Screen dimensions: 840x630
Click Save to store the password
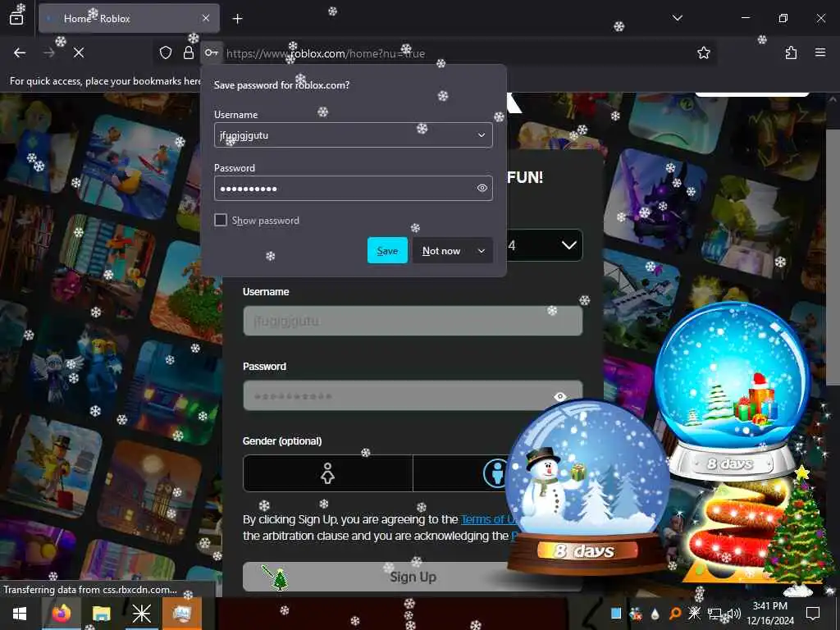point(387,250)
